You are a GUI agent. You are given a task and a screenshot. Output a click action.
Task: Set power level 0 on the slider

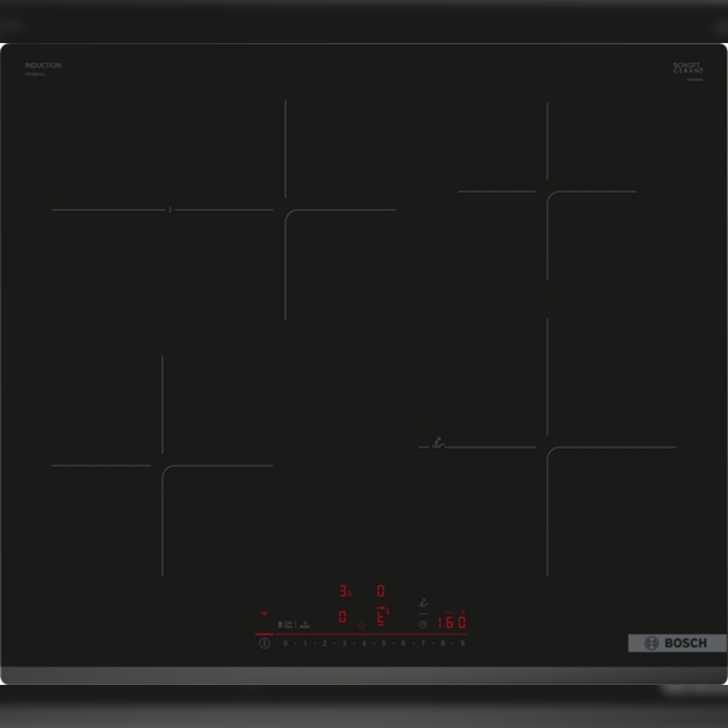(x=285, y=643)
